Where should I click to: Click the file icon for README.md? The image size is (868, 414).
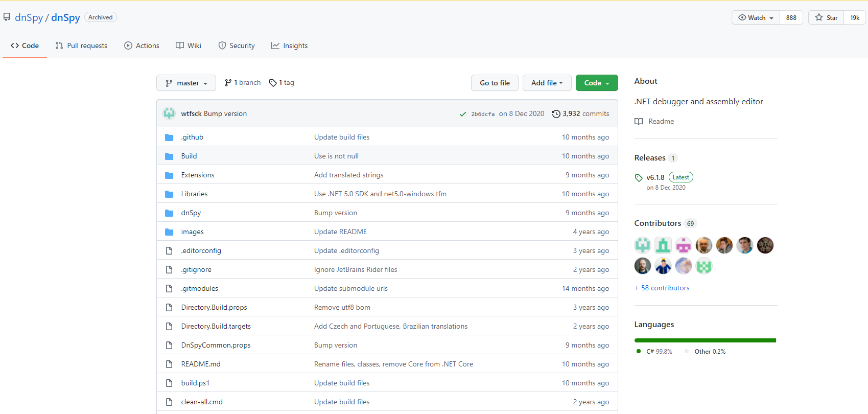click(x=169, y=364)
